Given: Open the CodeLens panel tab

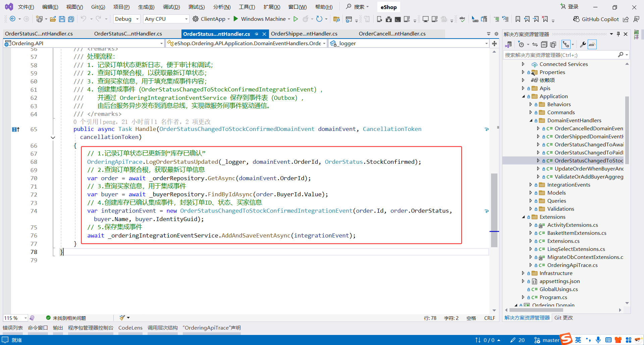Looking at the screenshot, I should click(x=130, y=328).
